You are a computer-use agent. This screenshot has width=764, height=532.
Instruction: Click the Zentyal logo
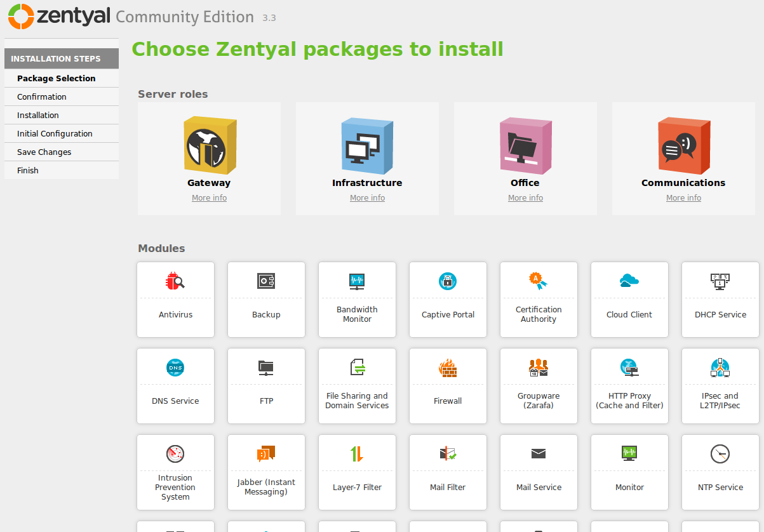point(60,17)
